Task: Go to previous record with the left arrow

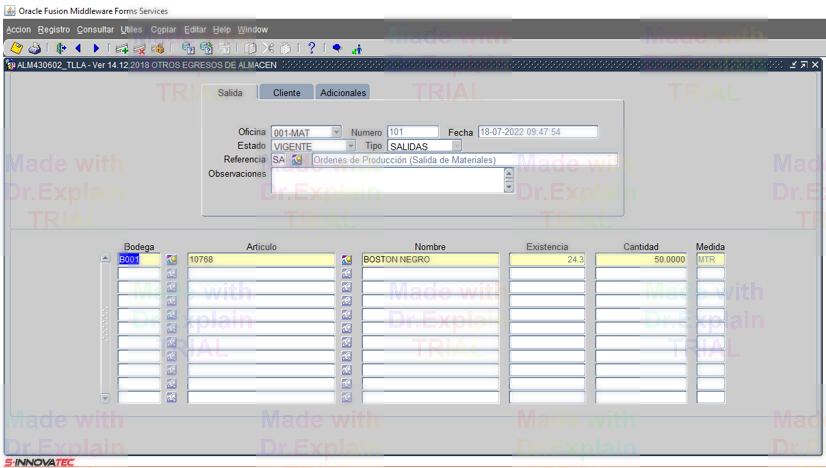Action: click(78, 48)
